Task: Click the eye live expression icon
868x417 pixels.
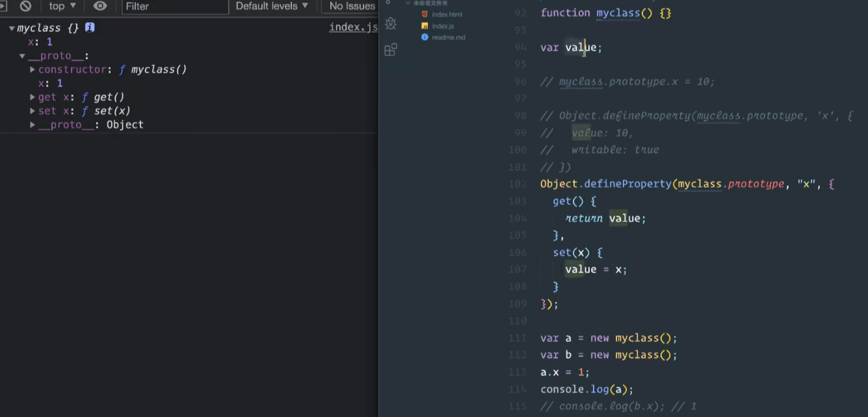Action: [x=100, y=6]
